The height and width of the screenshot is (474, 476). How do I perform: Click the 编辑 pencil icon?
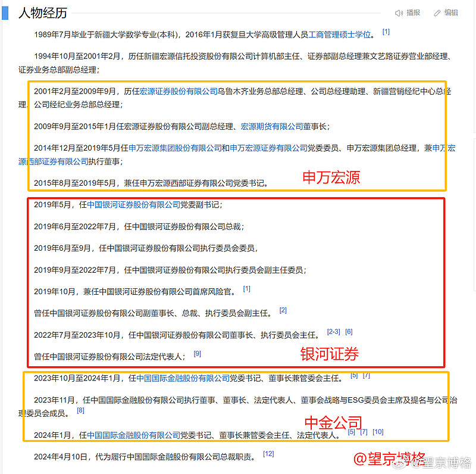437,13
